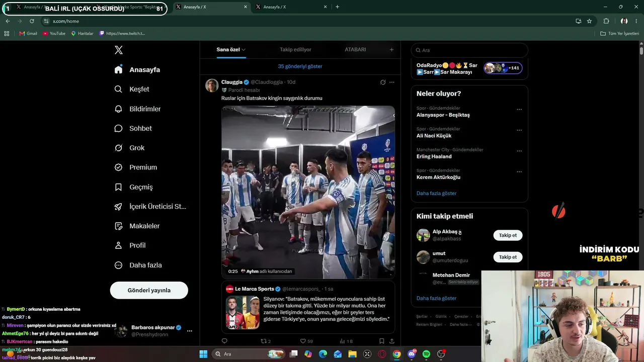
Task: Click the X logo in the sidebar
Action: point(119,50)
